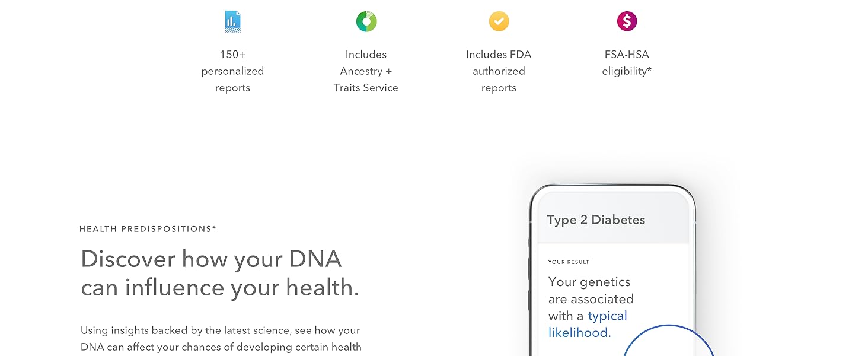Image resolution: width=868 pixels, height=356 pixels.
Task: Click the 'HEALTH PREDISPOSITIONS*' section label
Action: [x=148, y=229]
